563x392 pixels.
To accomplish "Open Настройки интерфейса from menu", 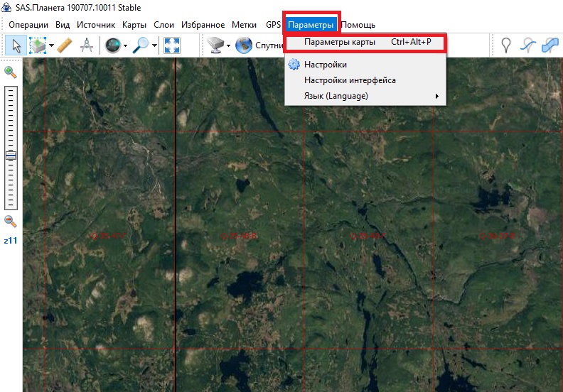I will click(350, 80).
